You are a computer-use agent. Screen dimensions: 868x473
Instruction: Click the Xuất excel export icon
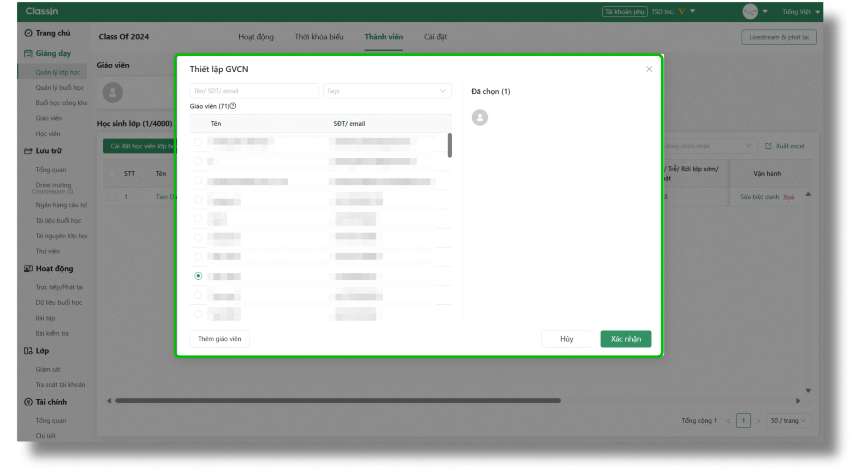point(768,146)
